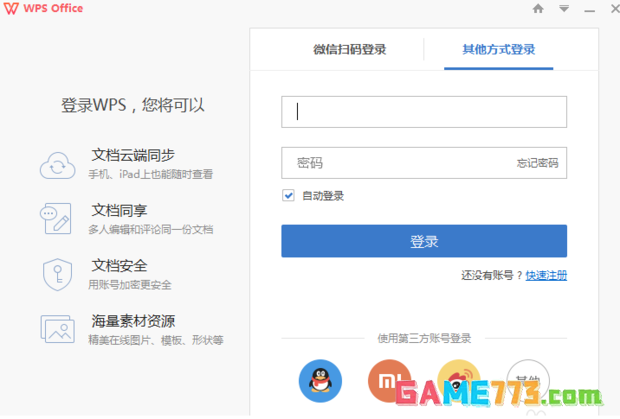Switch to 微信扫码登录 tab
The height and width of the screenshot is (419, 620).
(x=349, y=49)
